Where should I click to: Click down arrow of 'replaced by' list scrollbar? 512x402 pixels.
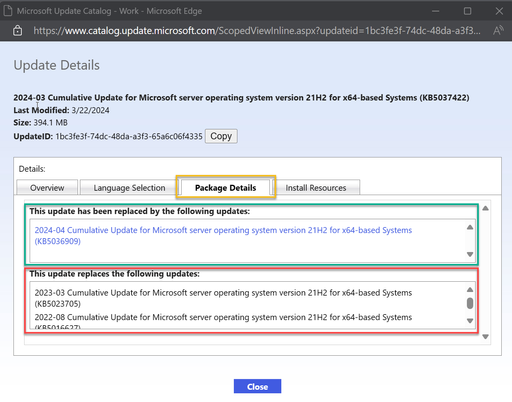[470, 254]
